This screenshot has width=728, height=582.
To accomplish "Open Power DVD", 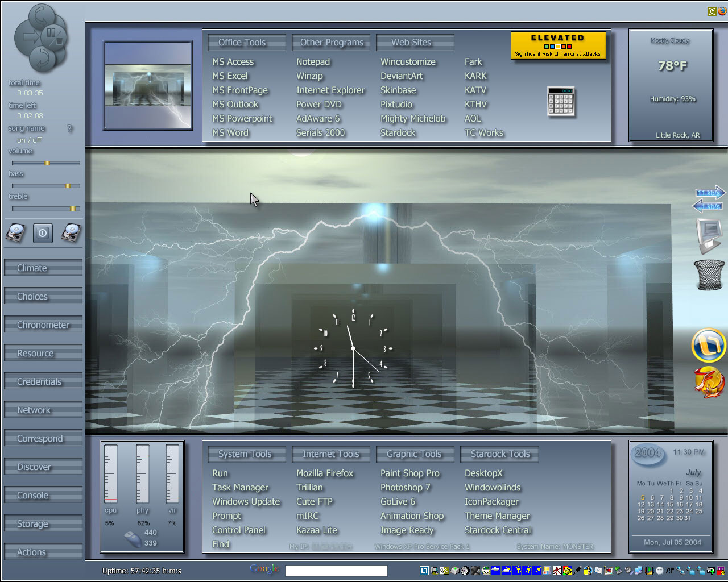I will (319, 105).
